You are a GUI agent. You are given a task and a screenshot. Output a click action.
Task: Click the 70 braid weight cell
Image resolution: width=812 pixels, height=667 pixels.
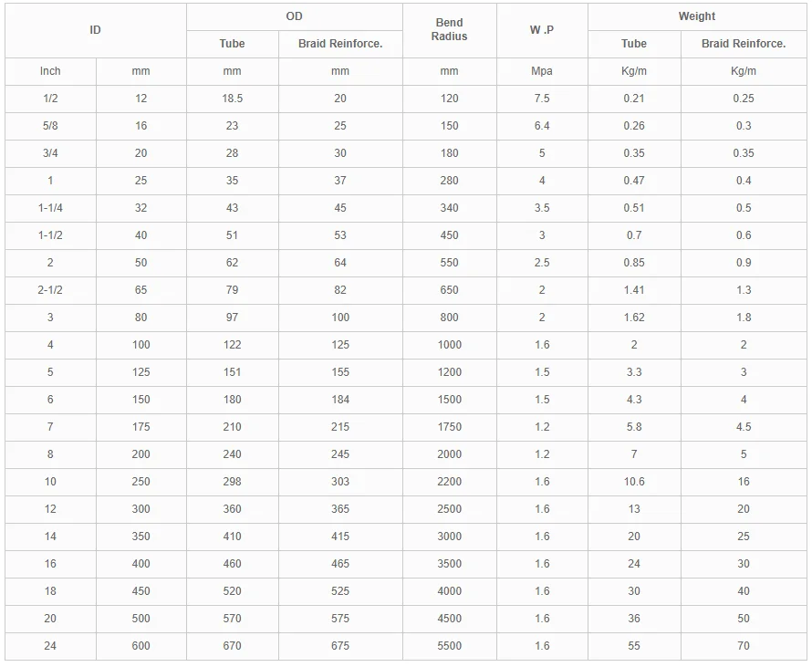744,646
